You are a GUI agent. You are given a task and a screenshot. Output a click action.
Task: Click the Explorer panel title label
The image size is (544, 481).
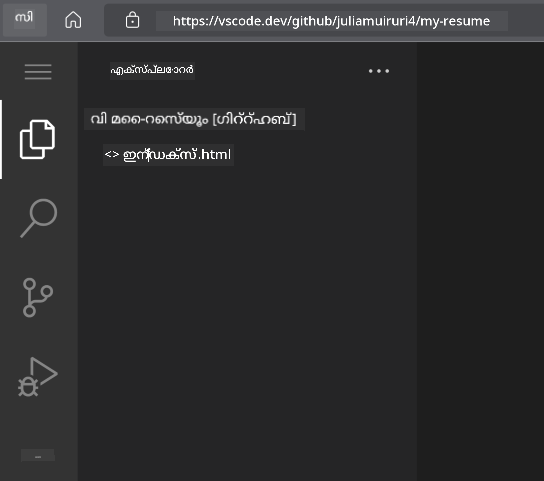pyautogui.click(x=152, y=70)
